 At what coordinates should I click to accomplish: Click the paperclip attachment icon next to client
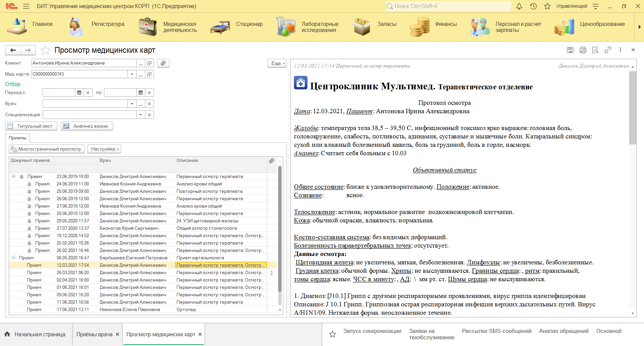(163, 63)
